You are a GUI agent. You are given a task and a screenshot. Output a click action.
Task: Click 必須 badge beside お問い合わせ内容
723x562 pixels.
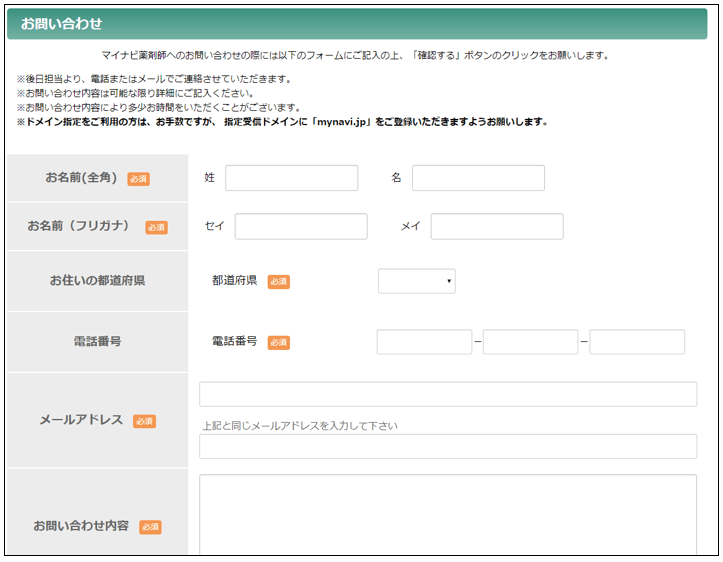(x=150, y=526)
